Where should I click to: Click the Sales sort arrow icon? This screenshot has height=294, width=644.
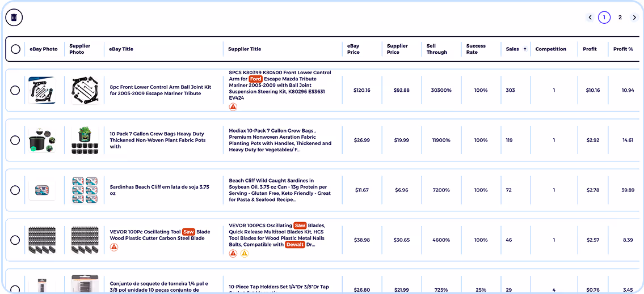click(525, 49)
